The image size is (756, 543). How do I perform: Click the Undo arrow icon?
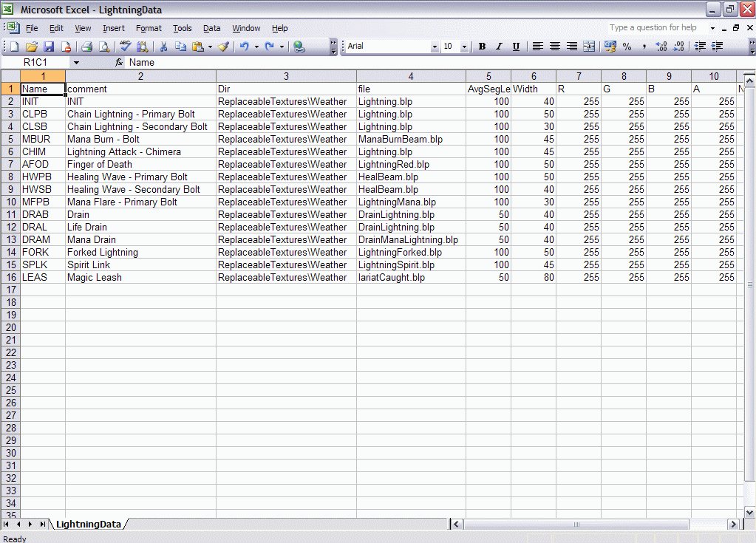[x=245, y=47]
